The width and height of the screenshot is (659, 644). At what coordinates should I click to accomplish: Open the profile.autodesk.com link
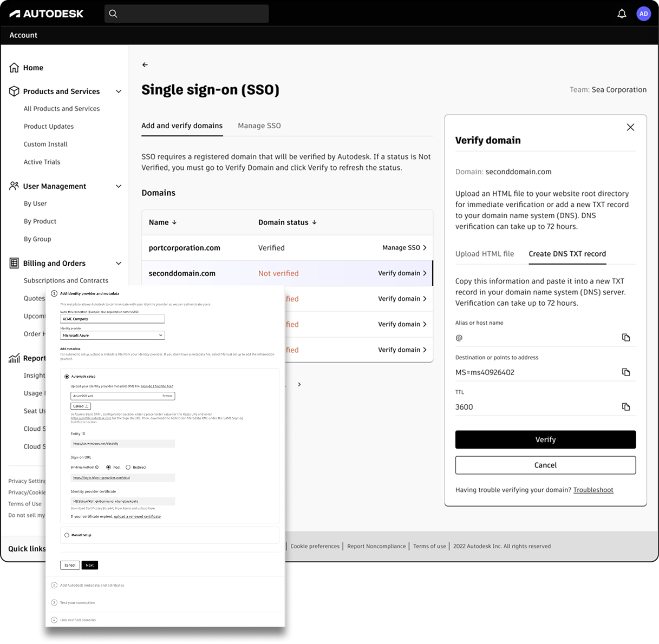coord(91,418)
